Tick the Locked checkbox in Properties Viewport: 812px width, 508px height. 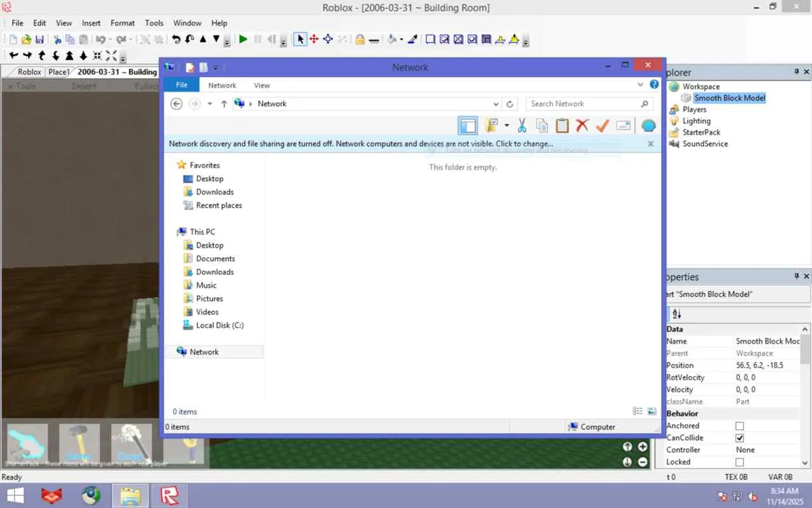coord(739,462)
